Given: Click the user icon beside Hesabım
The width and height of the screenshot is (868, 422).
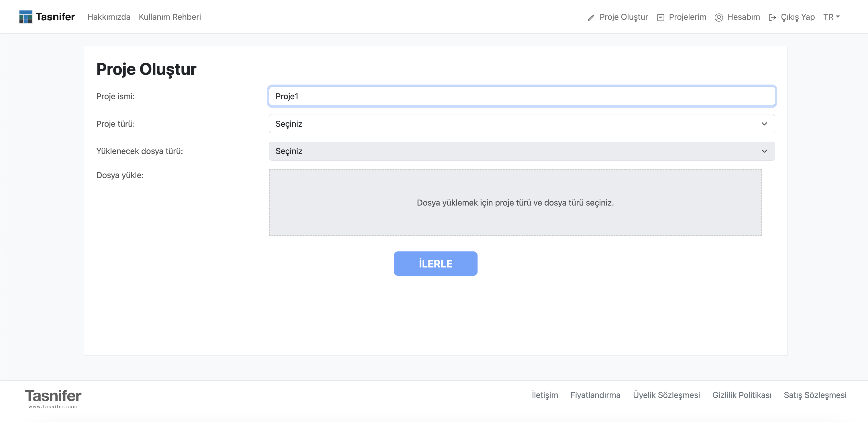Looking at the screenshot, I should point(719,17).
